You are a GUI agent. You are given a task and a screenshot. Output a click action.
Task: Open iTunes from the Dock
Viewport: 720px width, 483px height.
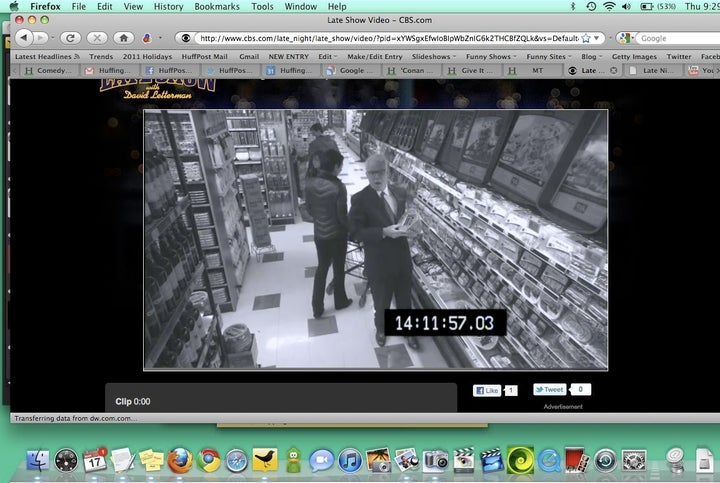[350, 460]
